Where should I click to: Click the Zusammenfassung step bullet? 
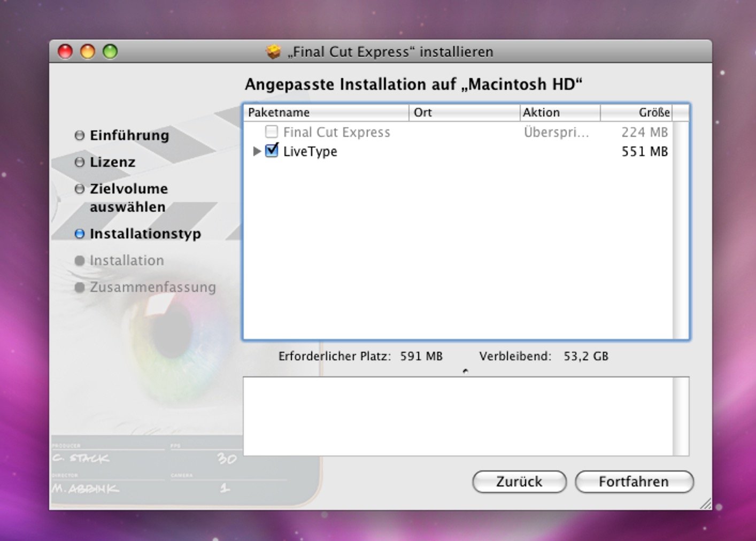point(80,287)
